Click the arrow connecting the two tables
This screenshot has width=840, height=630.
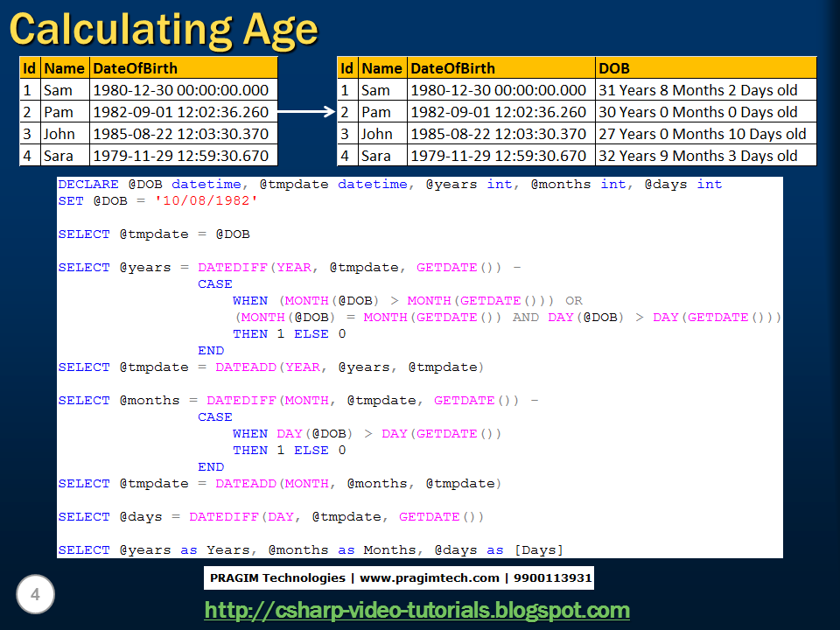coord(304,112)
